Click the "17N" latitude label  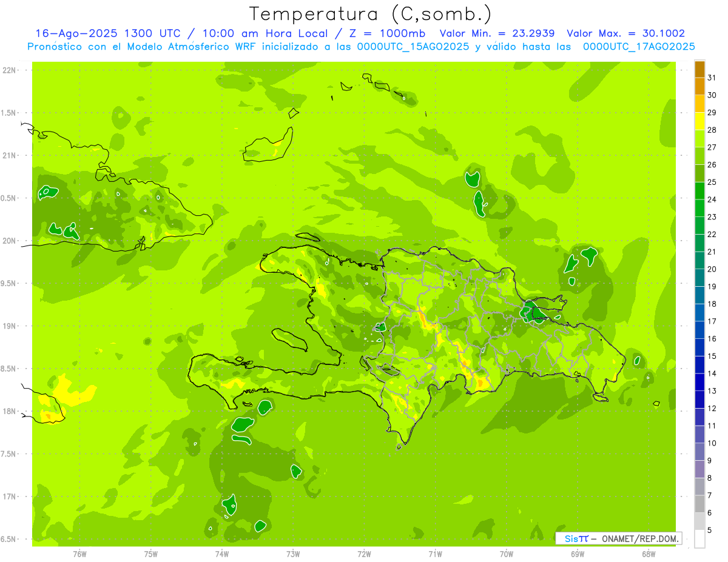point(10,497)
